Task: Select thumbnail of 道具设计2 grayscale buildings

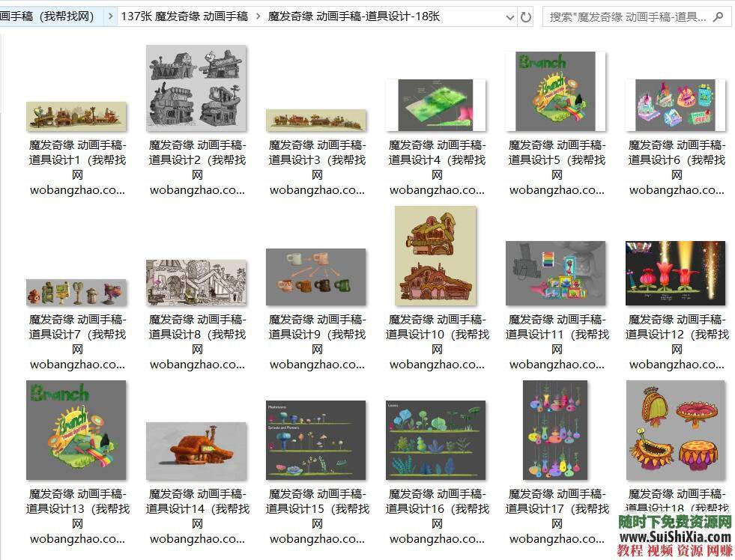Action: pos(196,88)
